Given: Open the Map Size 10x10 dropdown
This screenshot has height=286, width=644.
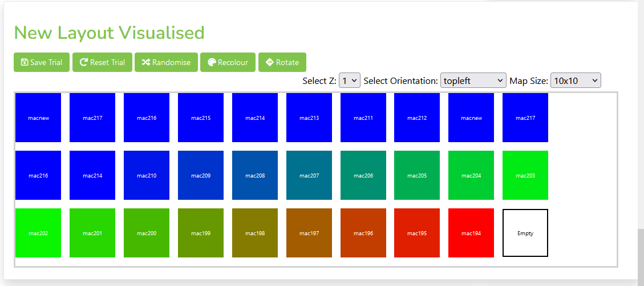Looking at the screenshot, I should pyautogui.click(x=575, y=80).
